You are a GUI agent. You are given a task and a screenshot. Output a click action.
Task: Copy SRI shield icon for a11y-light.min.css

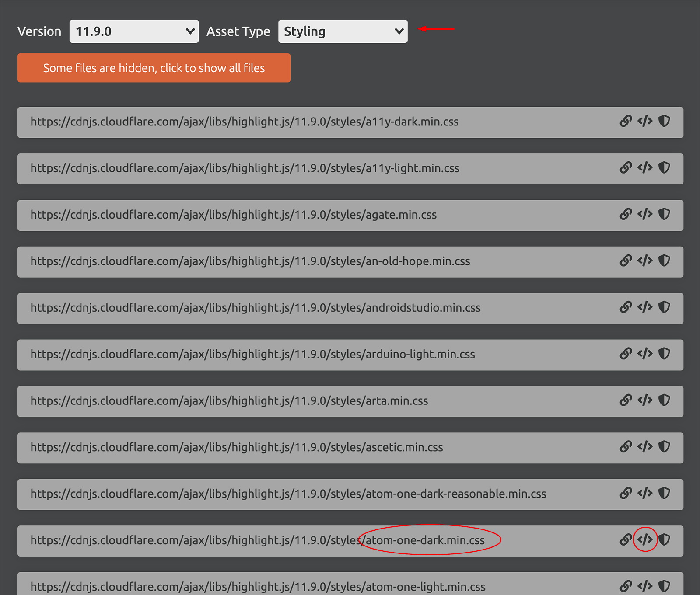(664, 167)
